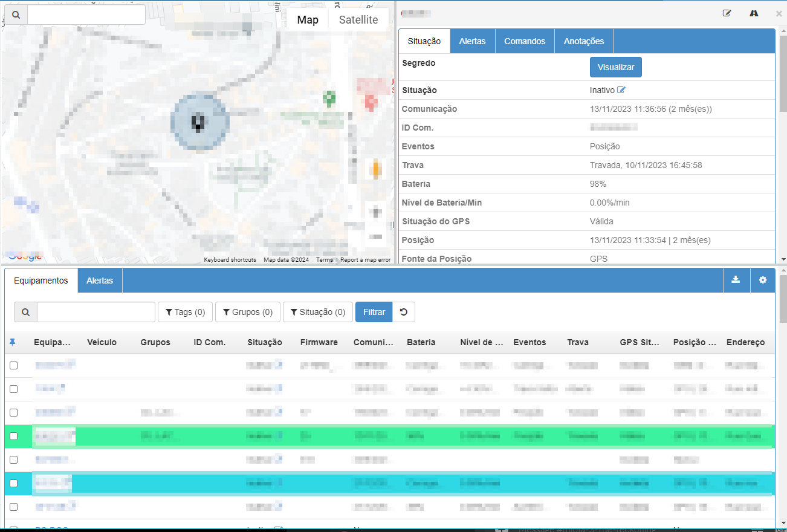
Task: Edit the Inativo situation via pencil icon
Action: click(621, 90)
